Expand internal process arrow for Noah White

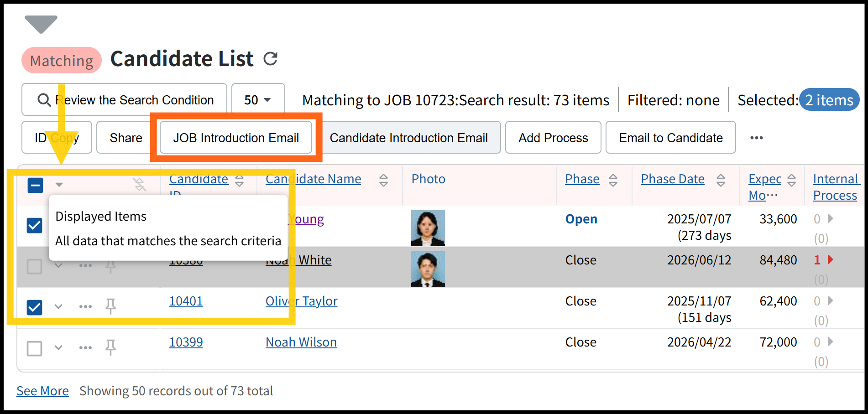[830, 259]
